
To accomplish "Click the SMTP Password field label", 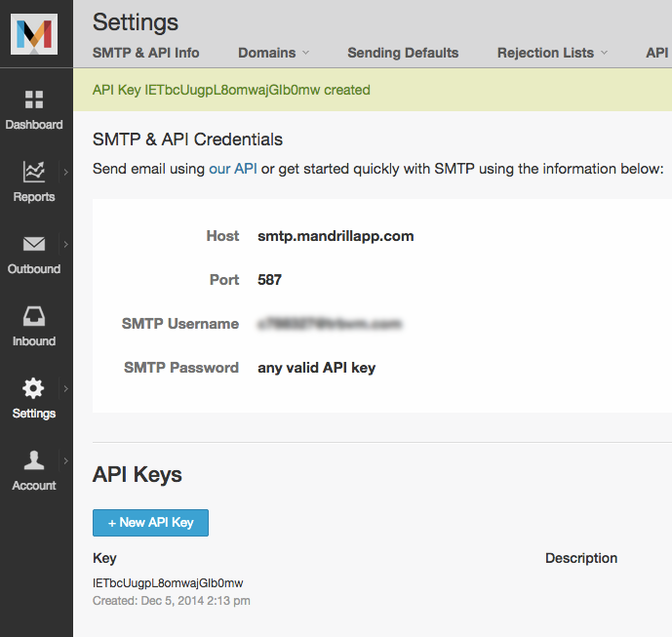I will point(181,368).
